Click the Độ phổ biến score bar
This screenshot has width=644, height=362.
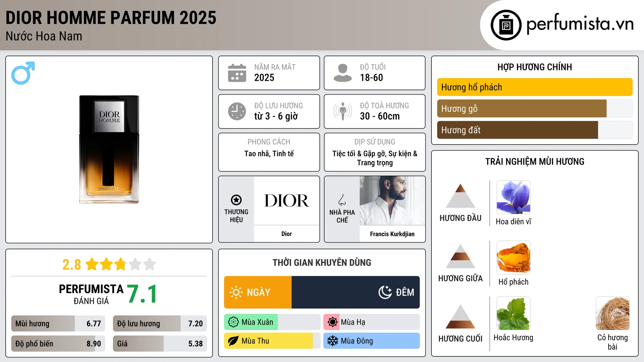point(58,343)
